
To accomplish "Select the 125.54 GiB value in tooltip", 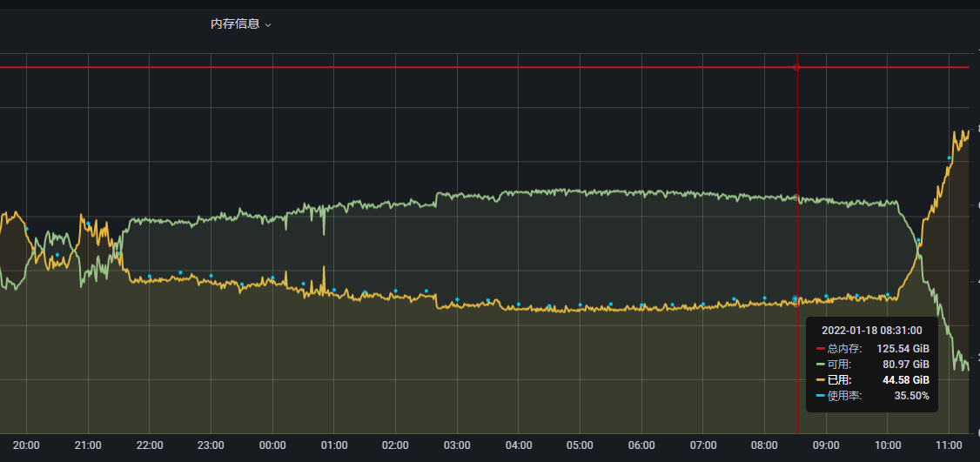I will point(903,348).
